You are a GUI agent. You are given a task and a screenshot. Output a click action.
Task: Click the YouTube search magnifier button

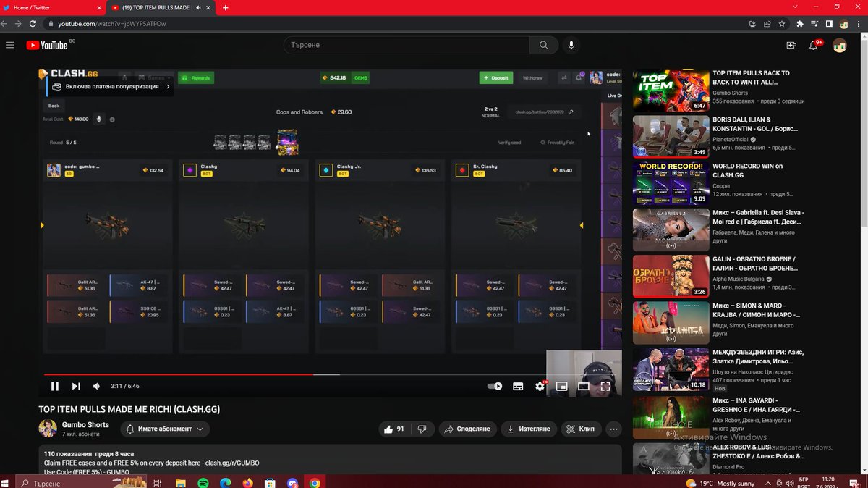(543, 45)
